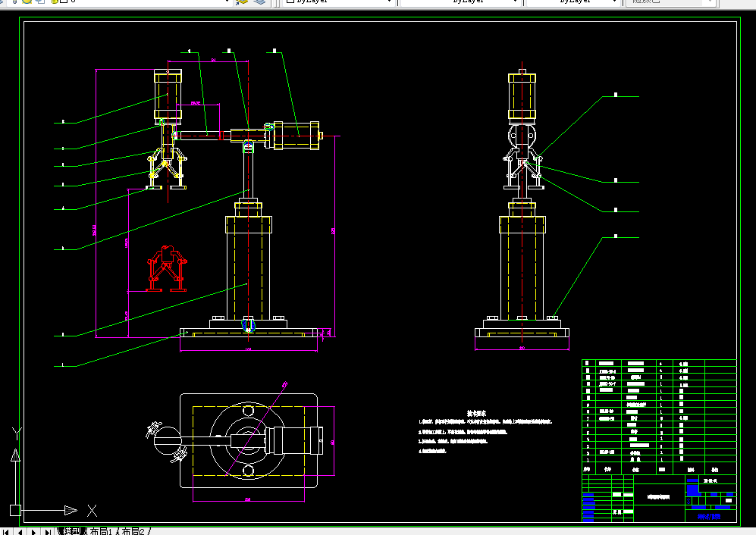Click the previous layout tab arrow

[x=20, y=532]
